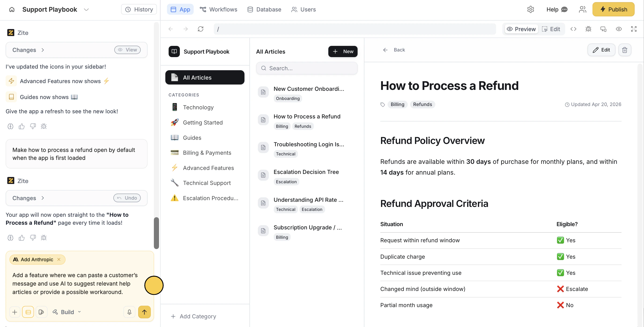Open the settings gear icon
Screen dimensions: 644x327
(530, 10)
